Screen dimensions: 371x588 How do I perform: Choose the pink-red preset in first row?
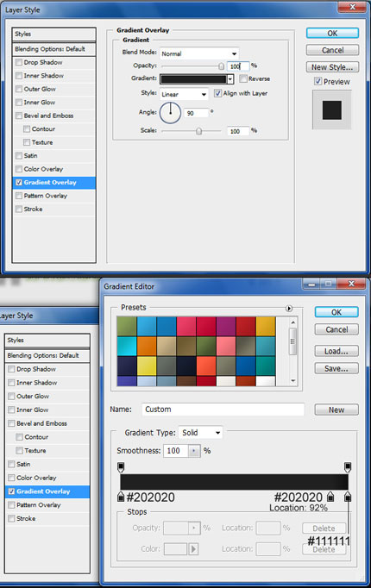pos(186,326)
